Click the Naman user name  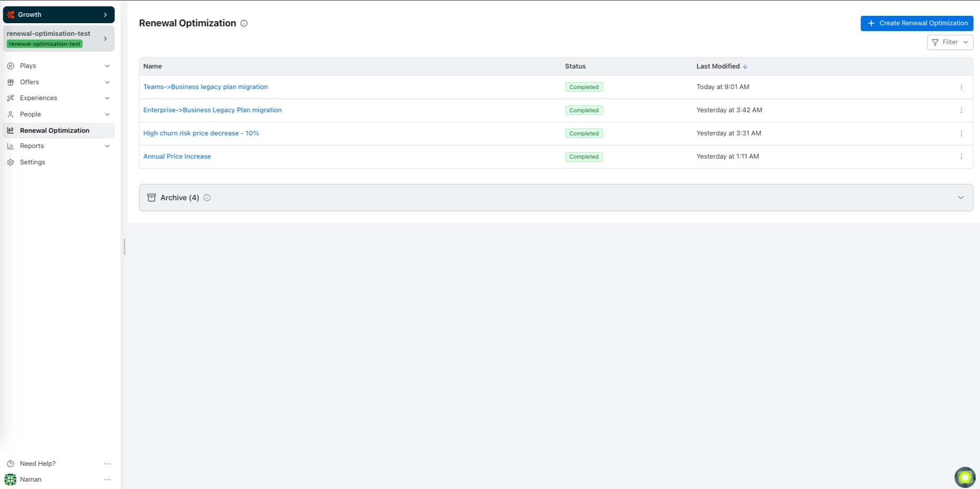(x=31, y=480)
